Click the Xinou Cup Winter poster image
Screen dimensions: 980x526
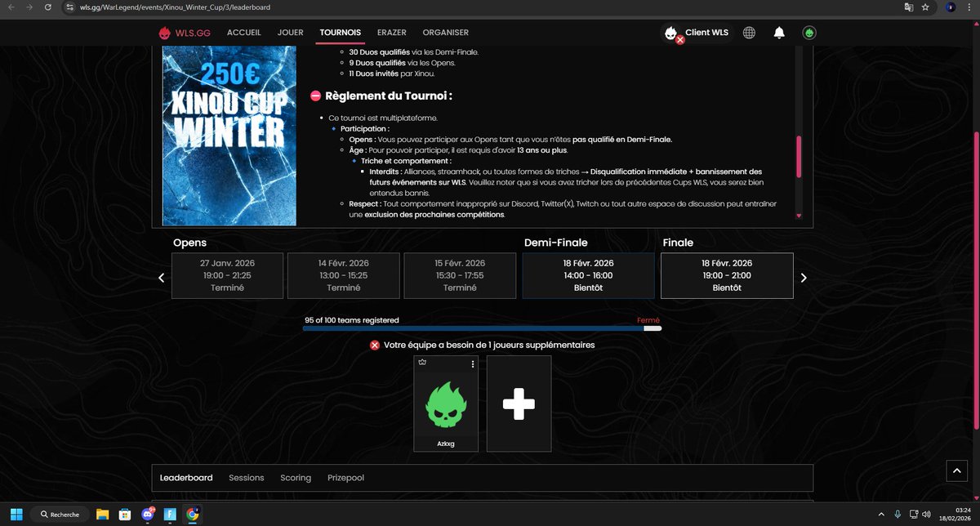click(229, 136)
